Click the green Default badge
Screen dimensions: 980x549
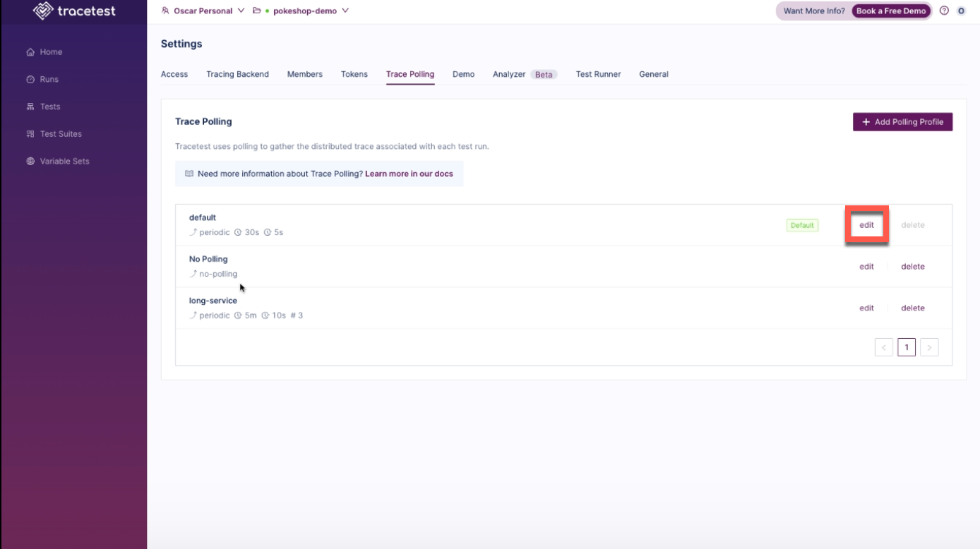(x=802, y=226)
